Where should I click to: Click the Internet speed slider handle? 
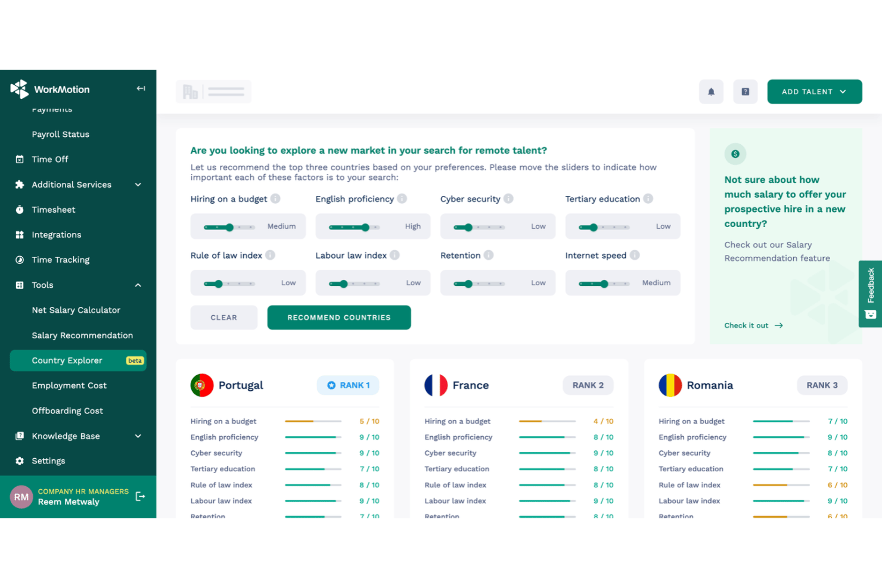click(604, 284)
